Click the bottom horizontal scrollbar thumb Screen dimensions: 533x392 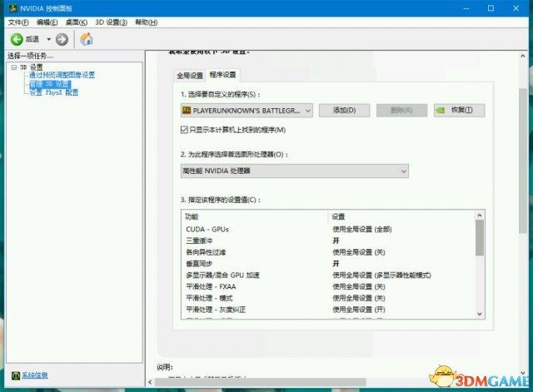click(261, 382)
